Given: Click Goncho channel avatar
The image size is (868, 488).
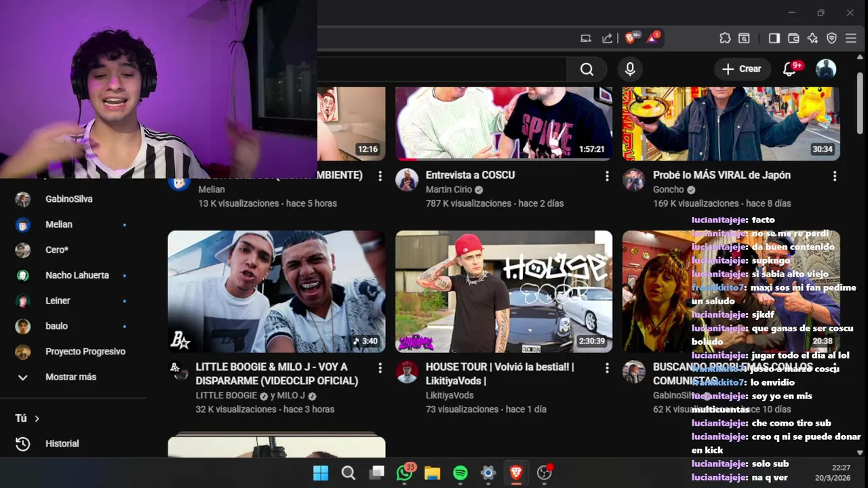Looking at the screenshot, I should pos(634,180).
